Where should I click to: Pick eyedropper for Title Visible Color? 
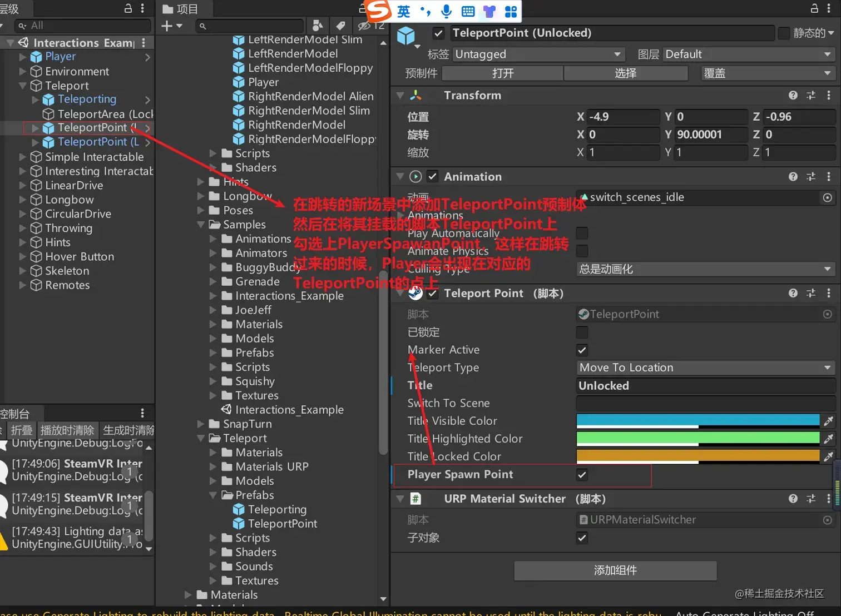(x=828, y=421)
